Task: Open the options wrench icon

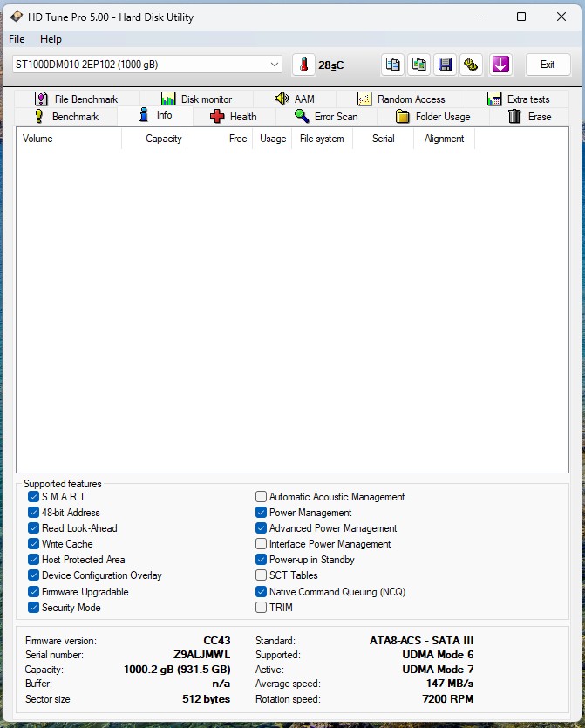Action: (x=471, y=65)
